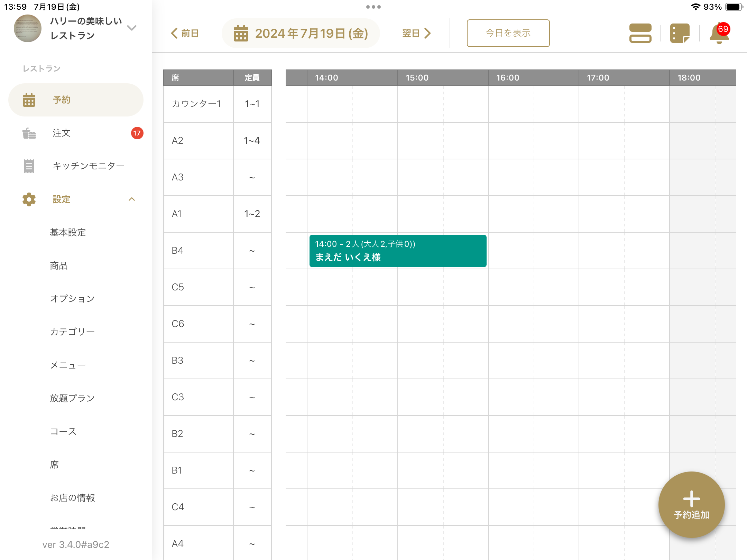
Task: Select the カウンター1 seat row
Action: [218, 104]
